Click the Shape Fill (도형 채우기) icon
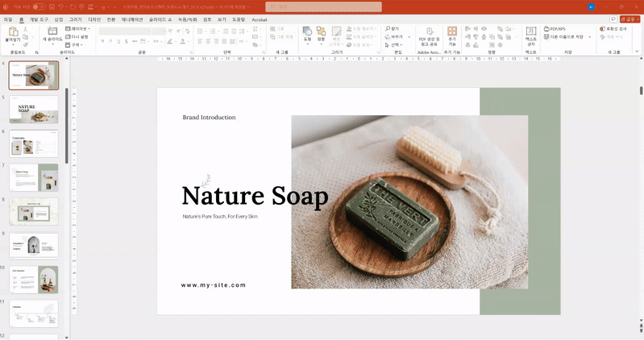Image resolution: width=644 pixels, height=340 pixels. click(x=349, y=29)
